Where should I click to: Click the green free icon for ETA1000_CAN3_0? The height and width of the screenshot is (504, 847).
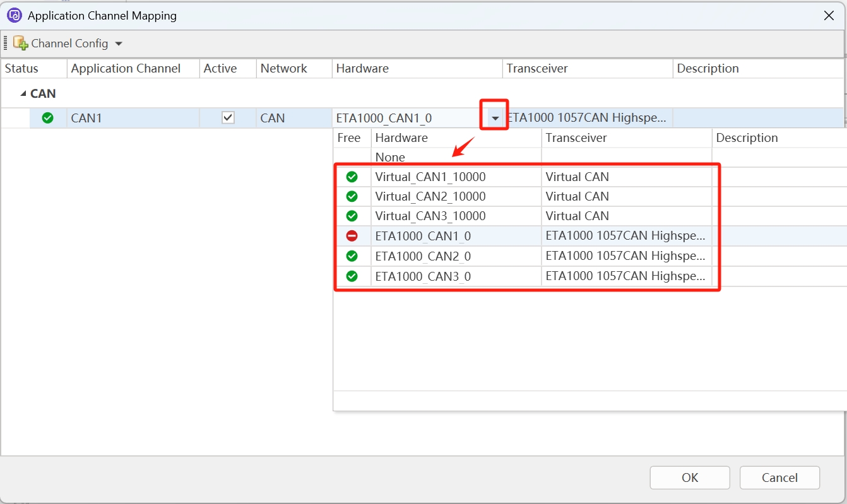coord(352,276)
